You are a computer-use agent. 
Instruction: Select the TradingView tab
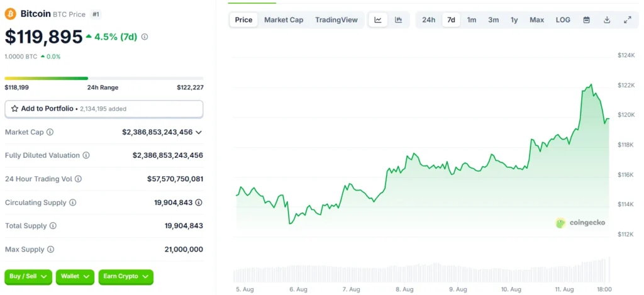pyautogui.click(x=336, y=19)
